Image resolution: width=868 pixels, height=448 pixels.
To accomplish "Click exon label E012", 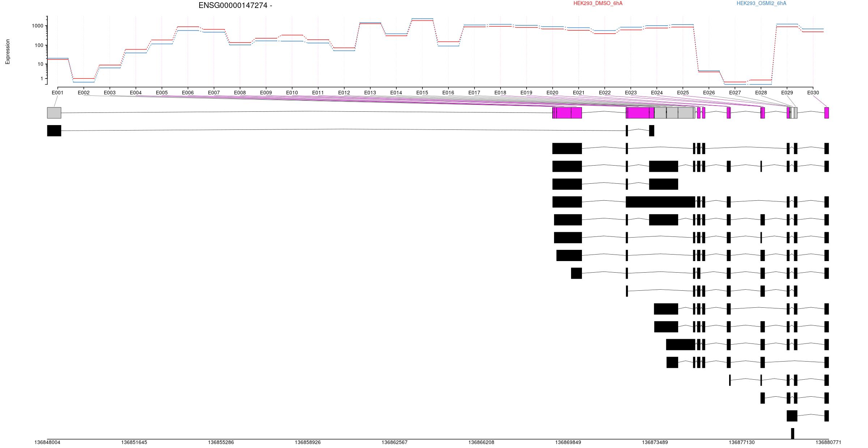I will tap(344, 93).
